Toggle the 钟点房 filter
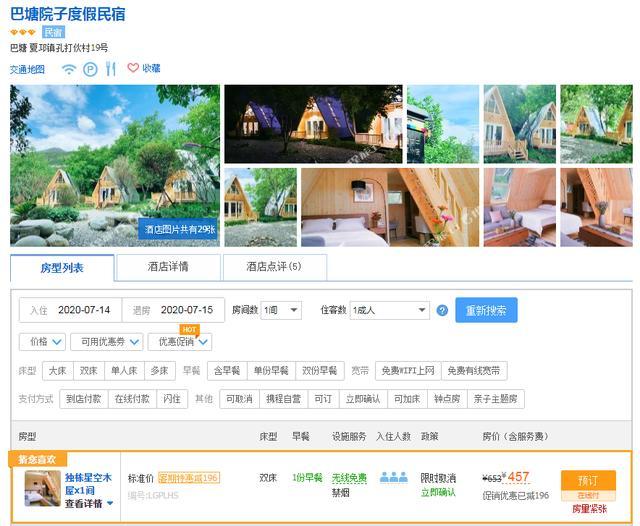 [x=447, y=399]
